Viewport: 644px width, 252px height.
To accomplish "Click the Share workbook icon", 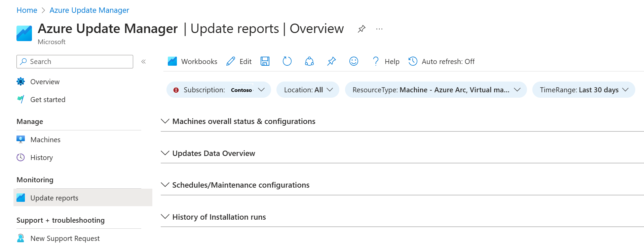I will (x=309, y=61).
